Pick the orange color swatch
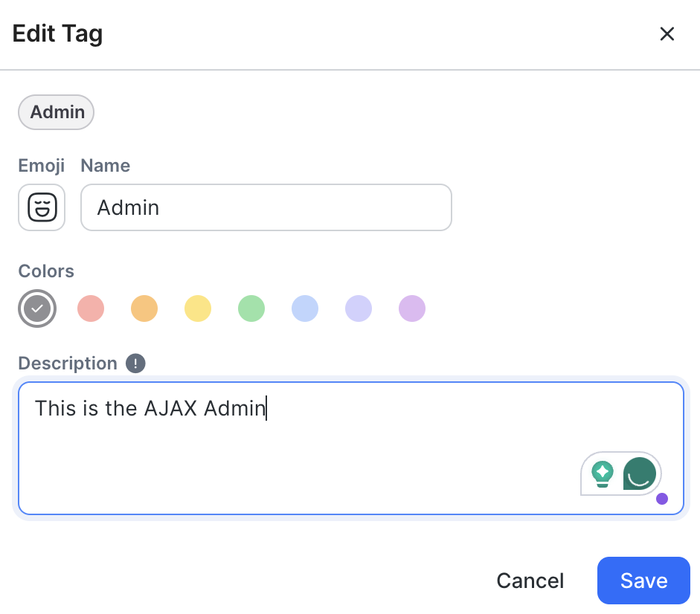The image size is (700, 614). click(144, 308)
